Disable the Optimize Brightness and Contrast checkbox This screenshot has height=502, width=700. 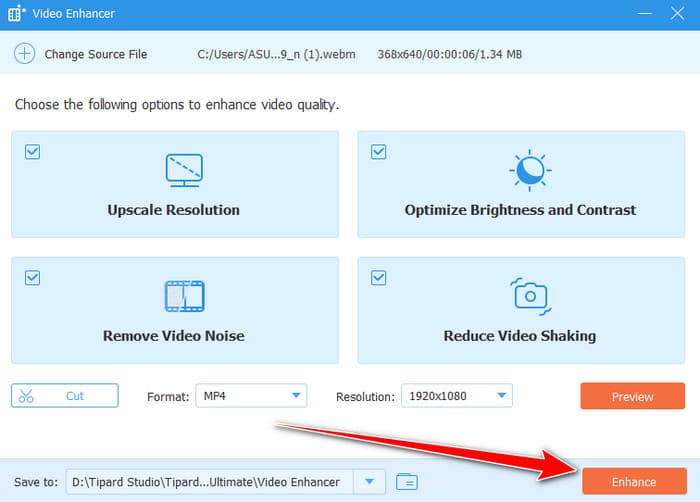378,152
